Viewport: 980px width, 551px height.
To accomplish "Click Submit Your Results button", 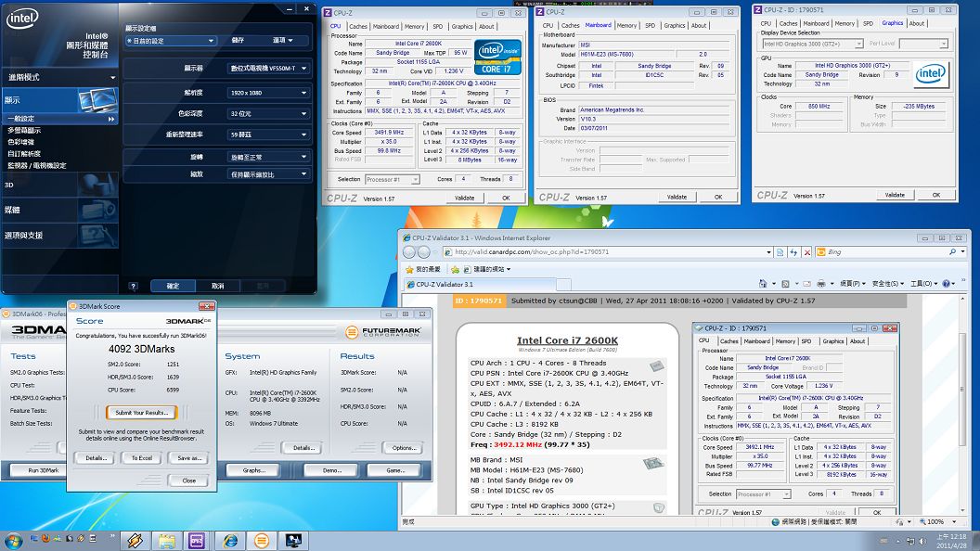I will [141, 412].
